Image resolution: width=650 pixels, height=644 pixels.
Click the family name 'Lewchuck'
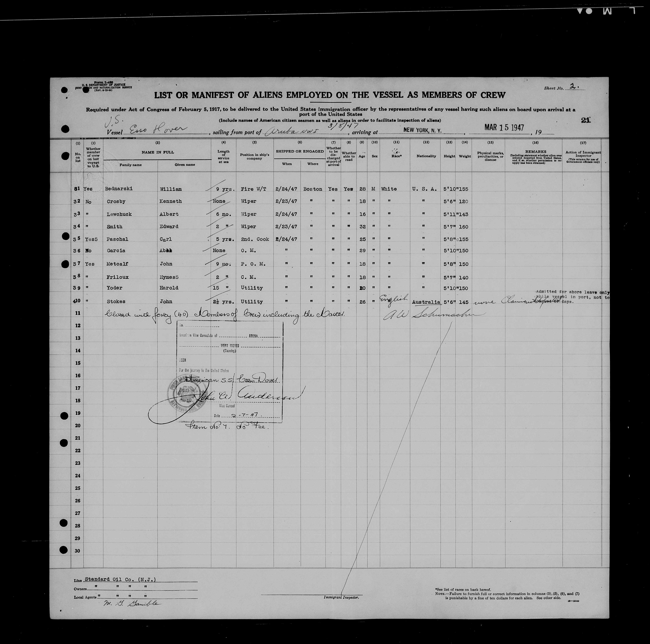119,214
